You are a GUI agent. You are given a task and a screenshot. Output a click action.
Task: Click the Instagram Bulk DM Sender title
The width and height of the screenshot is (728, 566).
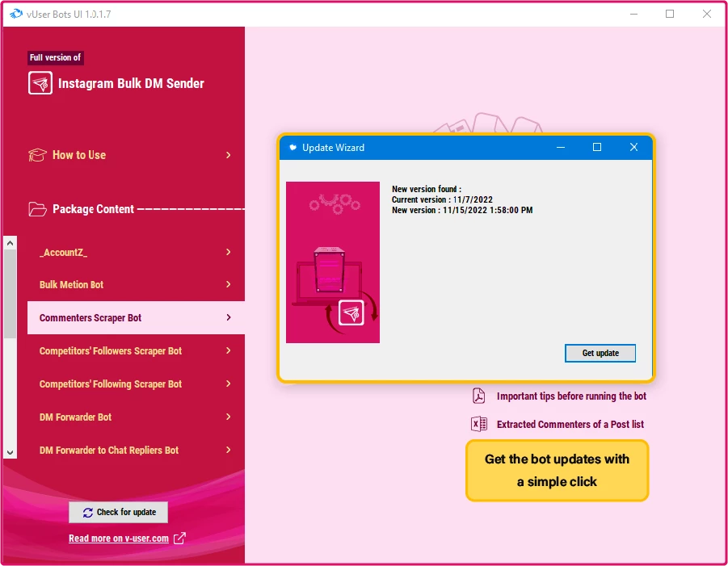[x=131, y=83]
